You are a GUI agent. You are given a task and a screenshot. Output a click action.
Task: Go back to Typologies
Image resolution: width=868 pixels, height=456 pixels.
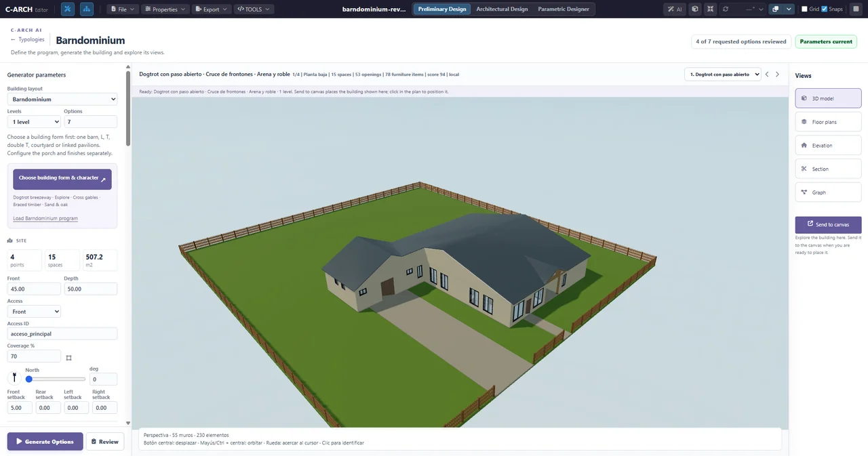[28, 39]
